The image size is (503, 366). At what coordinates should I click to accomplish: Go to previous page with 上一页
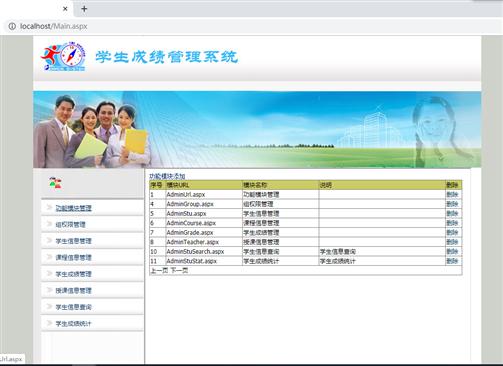click(159, 270)
